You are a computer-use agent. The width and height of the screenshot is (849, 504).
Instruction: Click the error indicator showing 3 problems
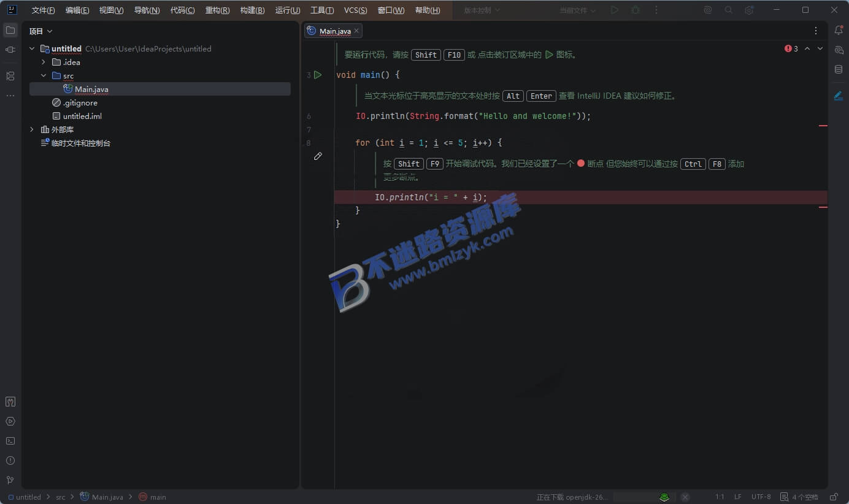tap(791, 48)
